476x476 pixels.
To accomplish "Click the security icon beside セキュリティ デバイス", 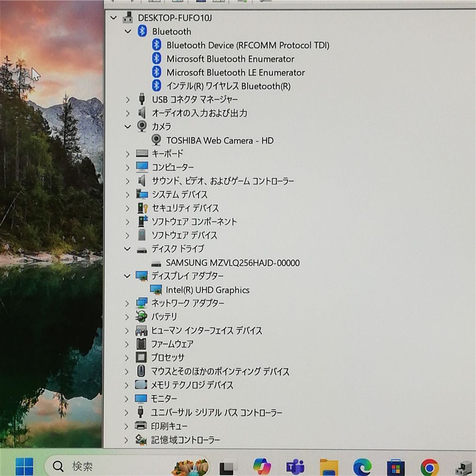I will (141, 208).
